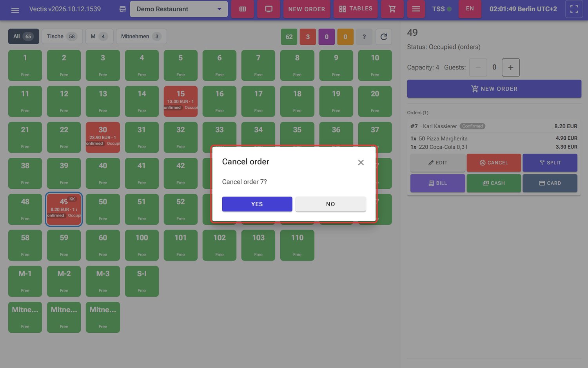Viewport: 588px width, 368px height.
Task: Click the orange 0 status counter
Action: click(x=345, y=37)
